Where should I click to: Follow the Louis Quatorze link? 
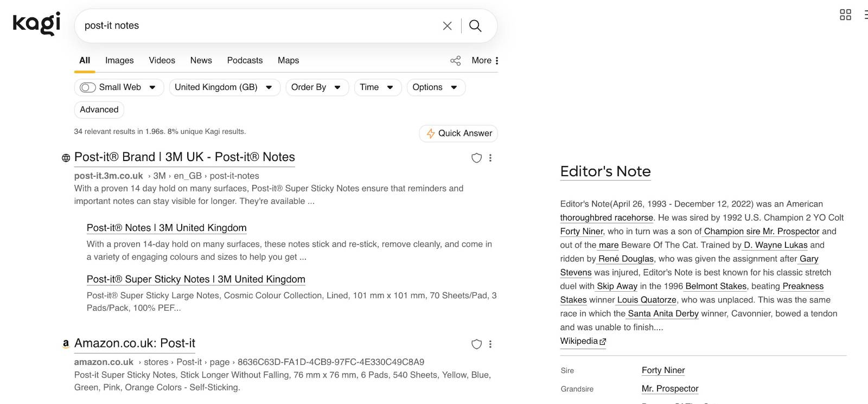[x=647, y=300]
